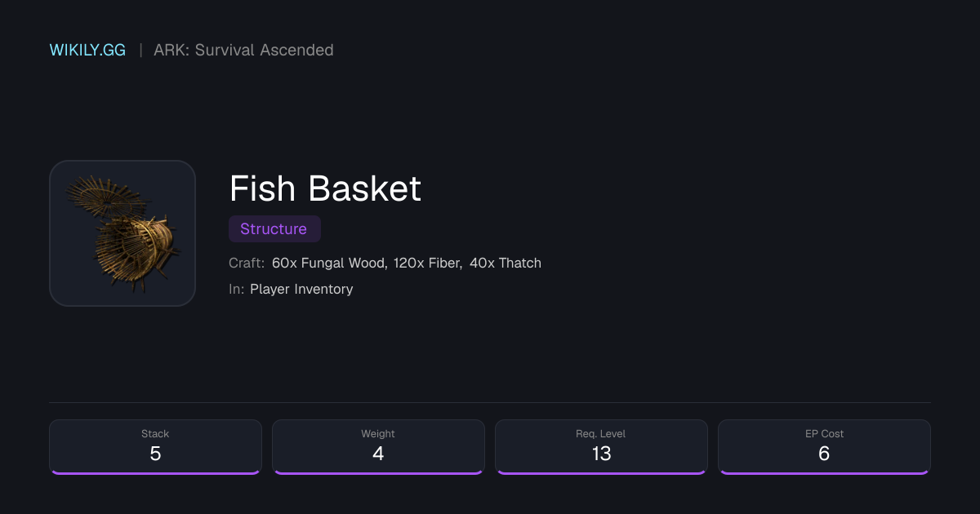The image size is (980, 514).
Task: Click the Stack value 5
Action: 155,454
